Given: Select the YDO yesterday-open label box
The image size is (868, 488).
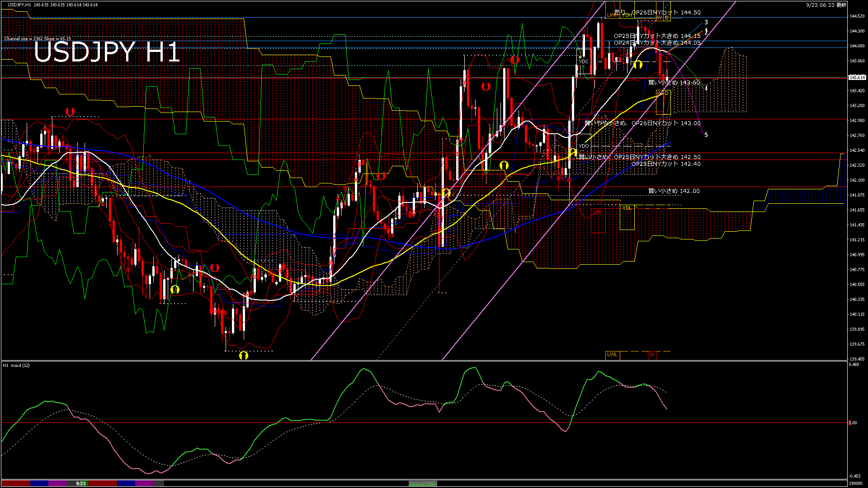Looking at the screenshot, I should point(584,146).
